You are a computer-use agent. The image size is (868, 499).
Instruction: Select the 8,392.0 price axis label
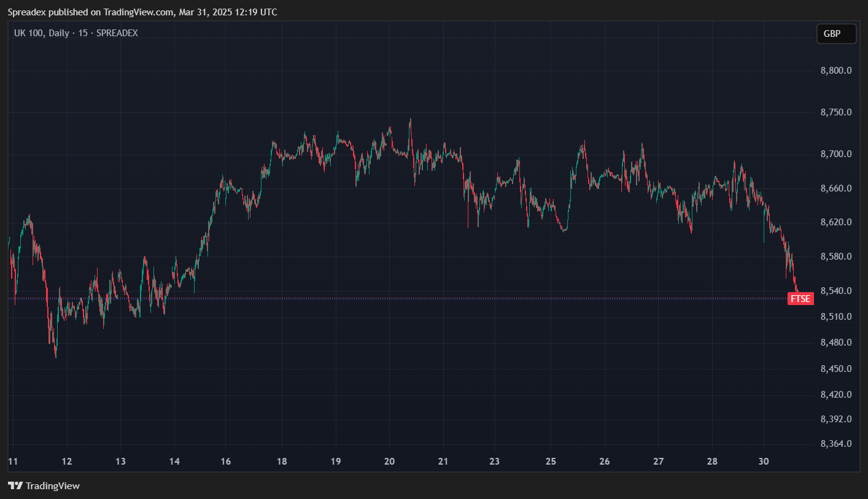coord(836,419)
